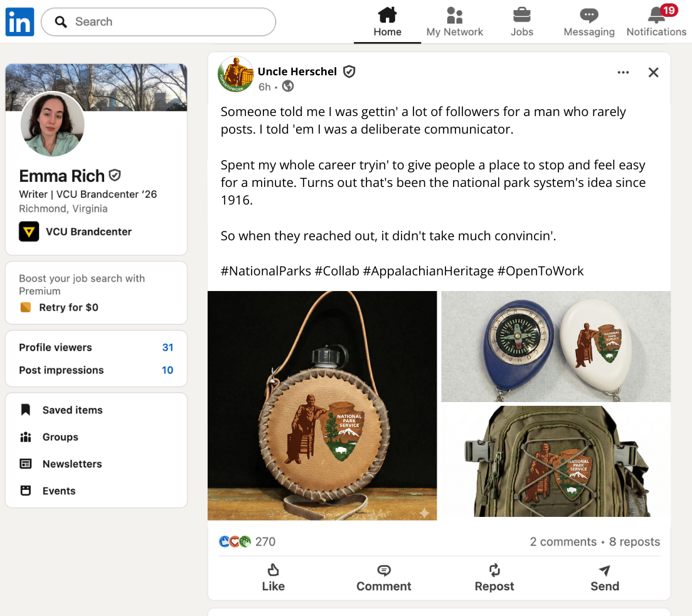Show the 8 reposts

click(x=635, y=541)
